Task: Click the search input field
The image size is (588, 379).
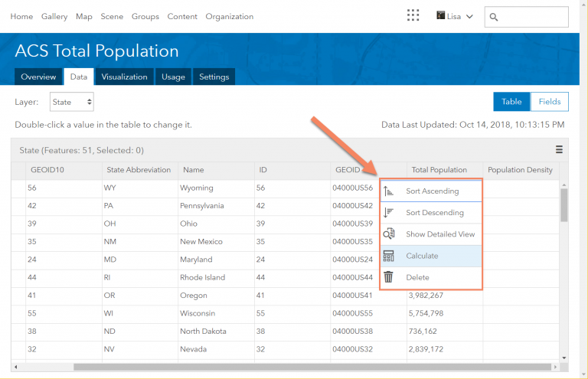Action: pyautogui.click(x=531, y=17)
